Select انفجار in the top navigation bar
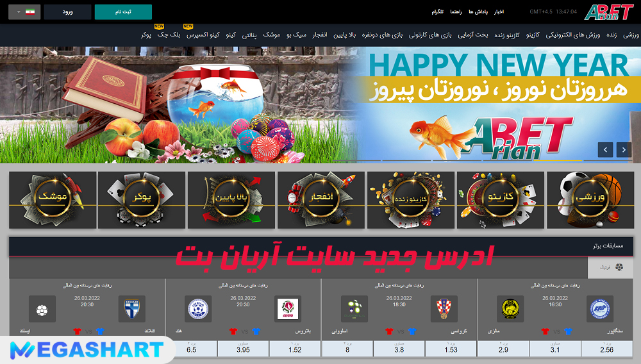 (320, 35)
